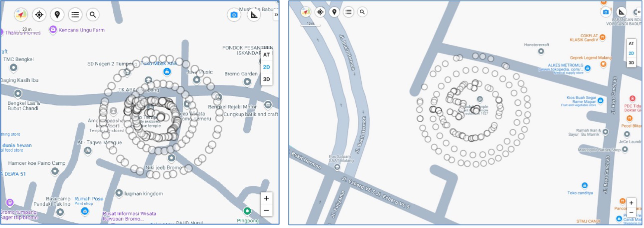Screen dimensions: 644x228
Task: Switch the right map to AT mode
Action: (631, 43)
